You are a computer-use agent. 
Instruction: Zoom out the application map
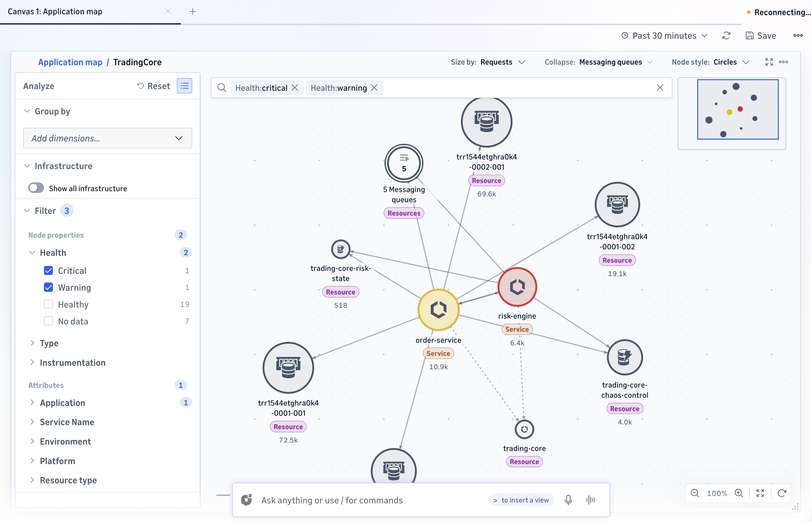pyautogui.click(x=695, y=493)
